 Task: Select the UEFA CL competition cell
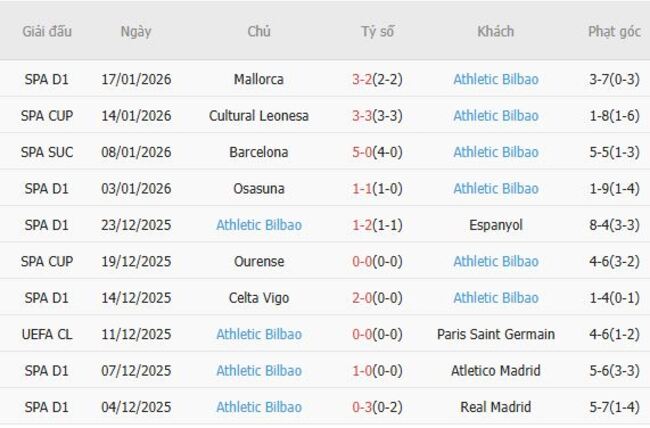pyautogui.click(x=47, y=334)
